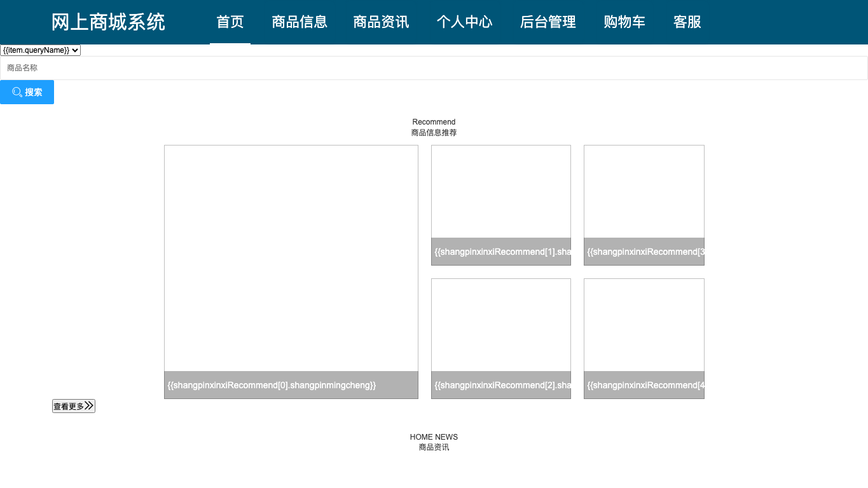Open the shangpinxinxiRecommend[2] product thumbnail
Screen dimensions: 868x488
point(501,339)
